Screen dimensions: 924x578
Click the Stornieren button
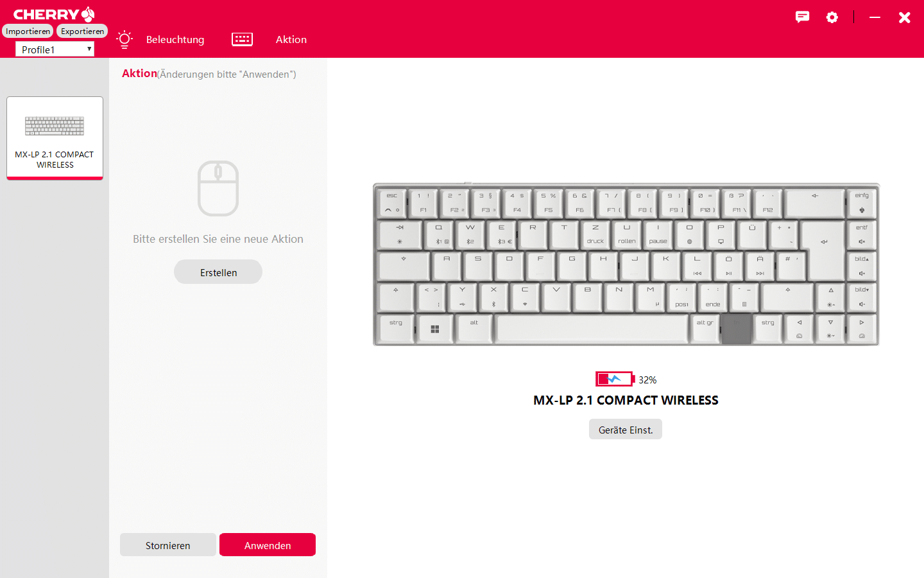pos(168,545)
